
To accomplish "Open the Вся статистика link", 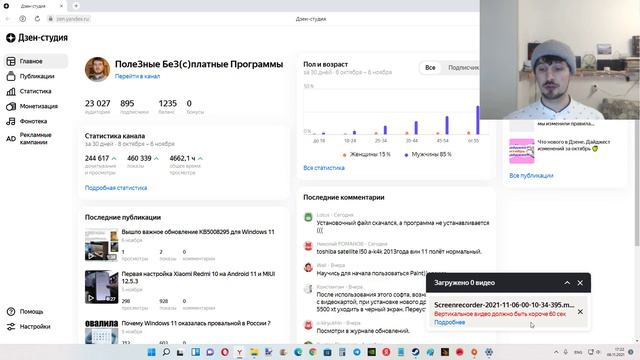I will pos(324,168).
